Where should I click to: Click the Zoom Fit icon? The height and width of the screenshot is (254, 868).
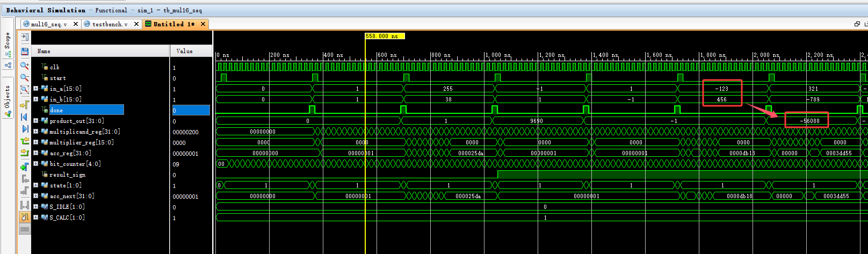(25, 90)
